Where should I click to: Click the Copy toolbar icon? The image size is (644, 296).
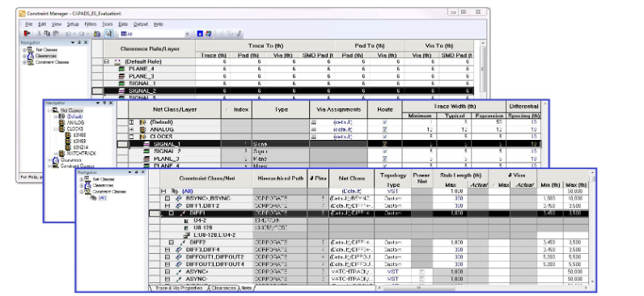tap(46, 34)
